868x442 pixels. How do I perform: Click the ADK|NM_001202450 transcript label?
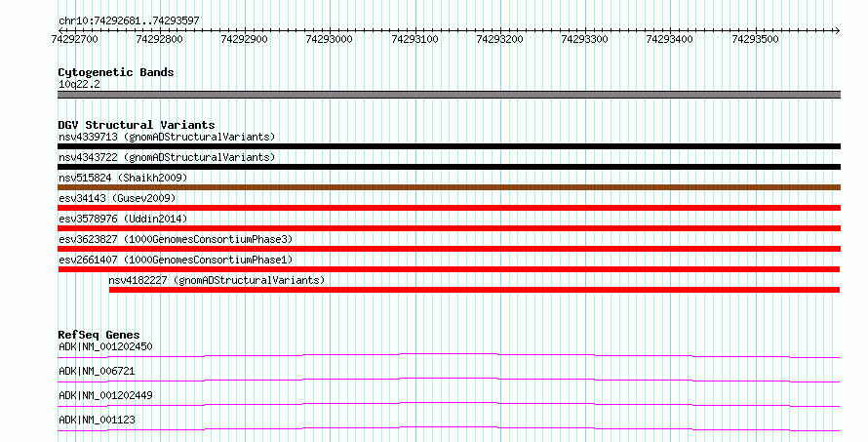coord(105,346)
